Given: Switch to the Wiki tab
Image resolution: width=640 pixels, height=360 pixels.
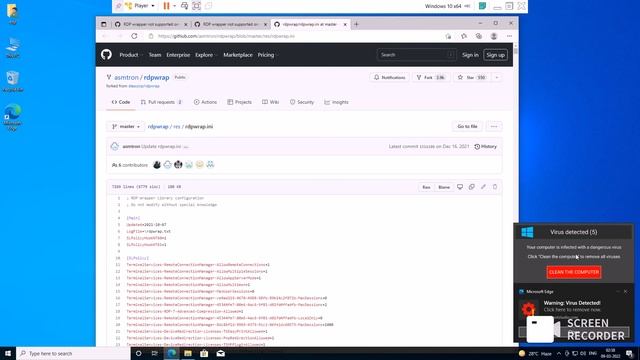Looking at the screenshot, I should click(271, 102).
